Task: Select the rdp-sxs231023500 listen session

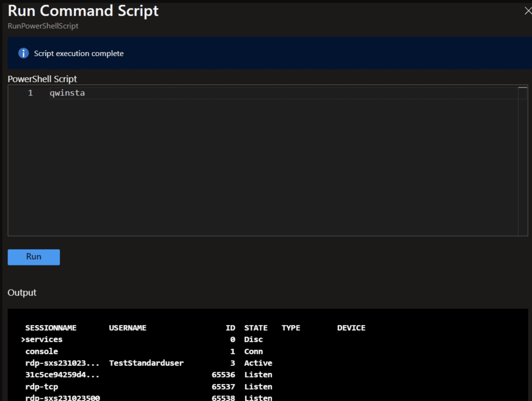Action: point(62,398)
